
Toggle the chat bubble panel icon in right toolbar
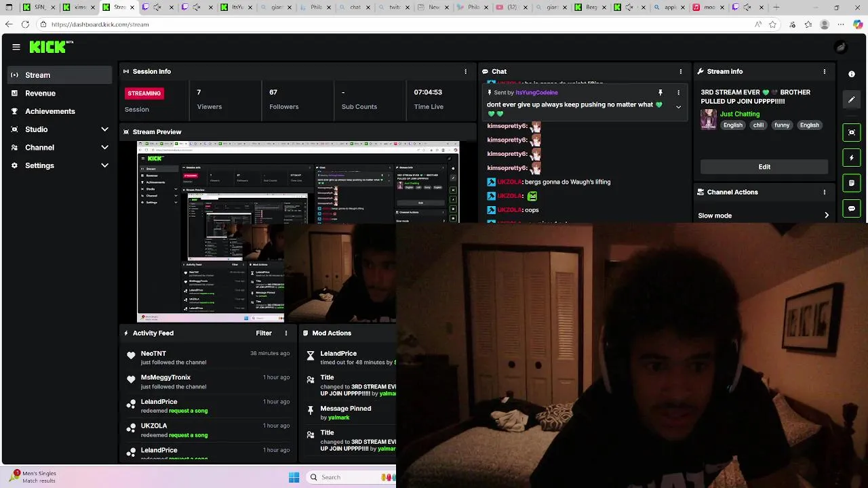point(852,209)
